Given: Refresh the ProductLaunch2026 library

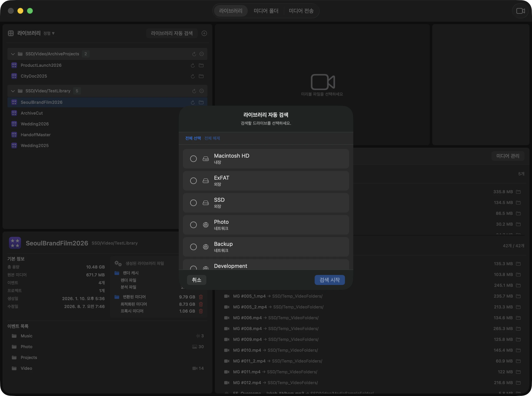Looking at the screenshot, I should click(x=193, y=66).
